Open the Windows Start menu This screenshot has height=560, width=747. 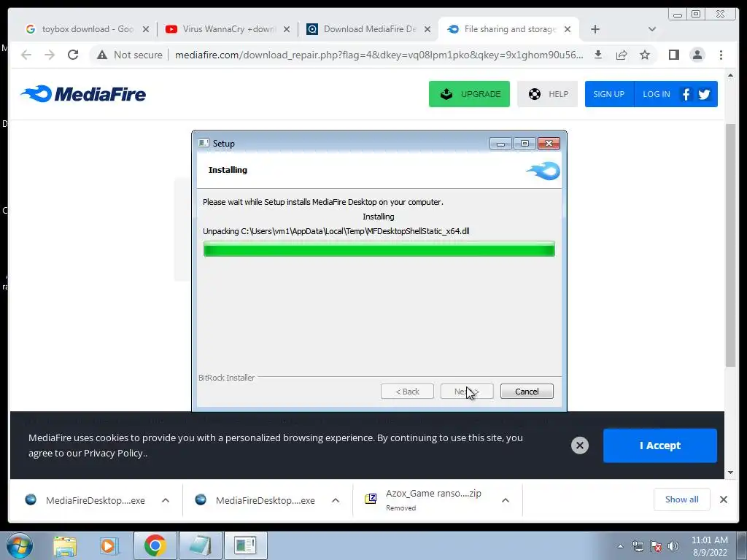pos(20,545)
